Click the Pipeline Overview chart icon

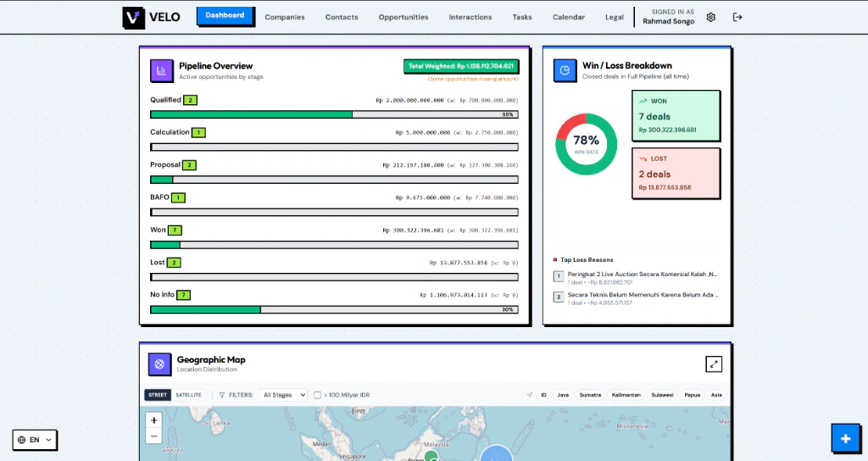(x=162, y=71)
